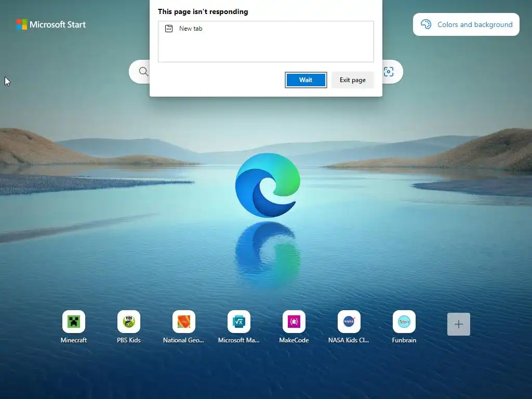Screen dimensions: 532x399
Task: Click the Funbrain label text
Action: pos(404,340)
